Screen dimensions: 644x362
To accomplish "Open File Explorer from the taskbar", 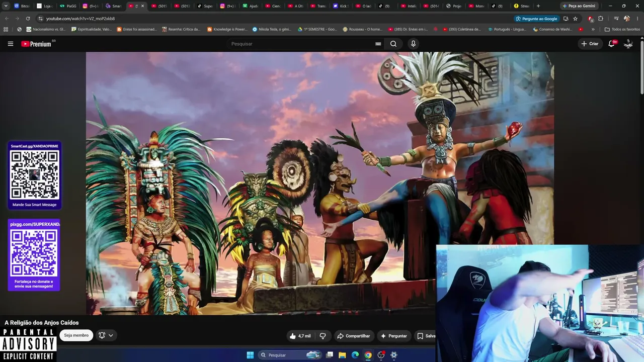I will 342,355.
